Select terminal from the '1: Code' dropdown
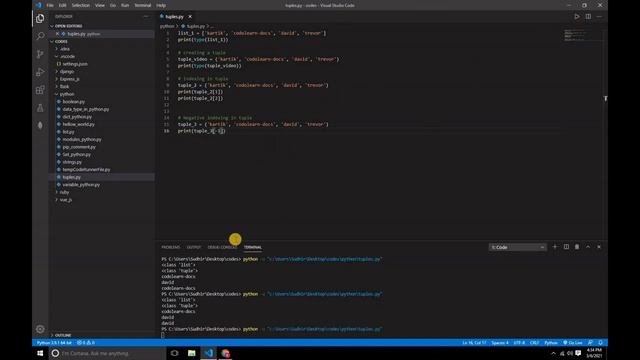Screen dimensions: 640x360 click(x=518, y=247)
